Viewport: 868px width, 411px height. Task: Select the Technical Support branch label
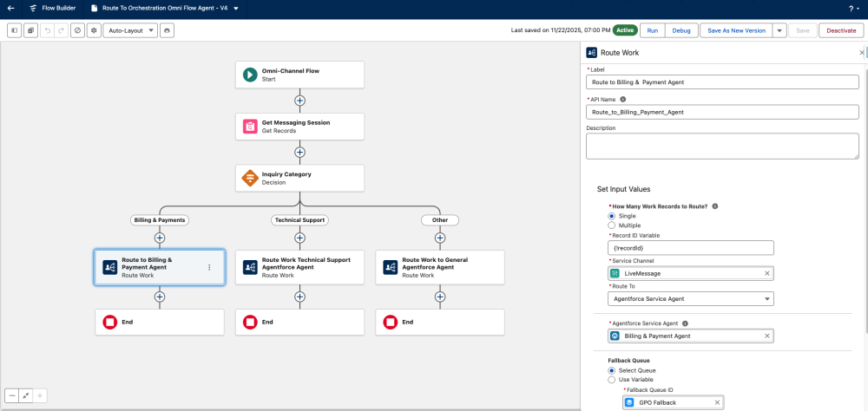point(299,220)
